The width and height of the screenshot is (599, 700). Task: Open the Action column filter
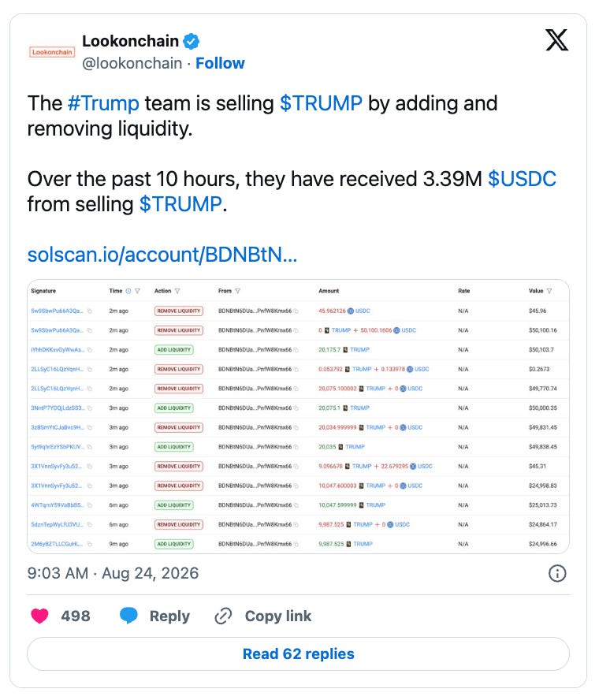pos(177,291)
